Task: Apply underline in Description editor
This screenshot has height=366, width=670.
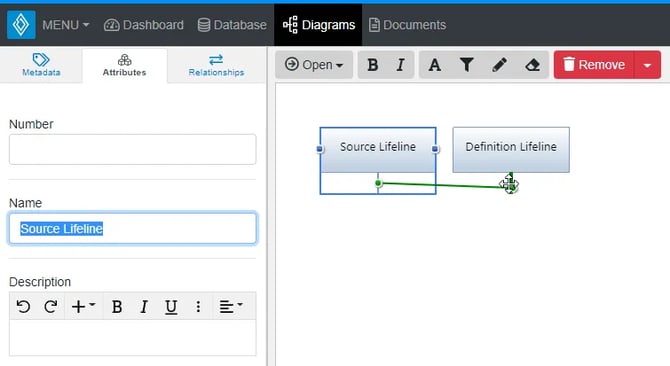Action: click(171, 307)
